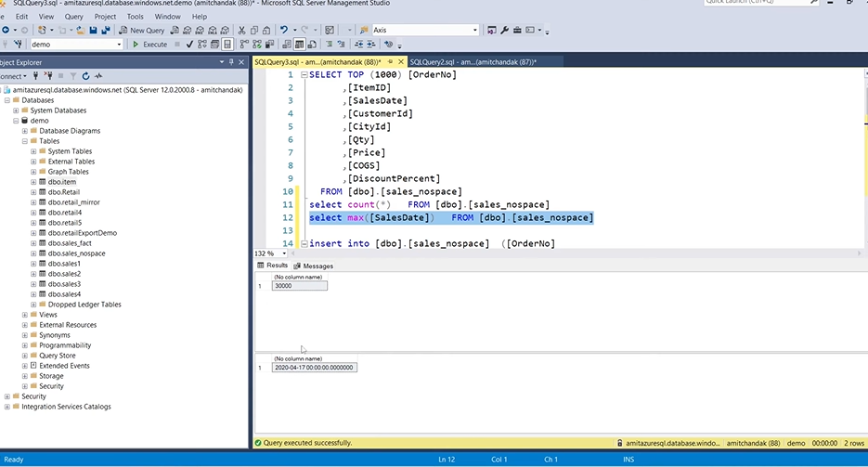The width and height of the screenshot is (868, 467).
Task: Click Object Explorer Connect plug icon
Action: pos(35,76)
